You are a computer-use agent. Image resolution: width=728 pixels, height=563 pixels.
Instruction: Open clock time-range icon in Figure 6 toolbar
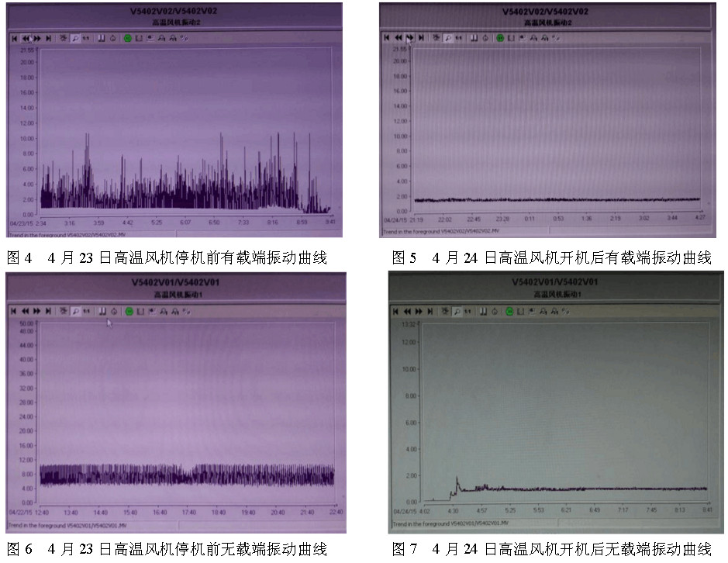[x=114, y=311]
